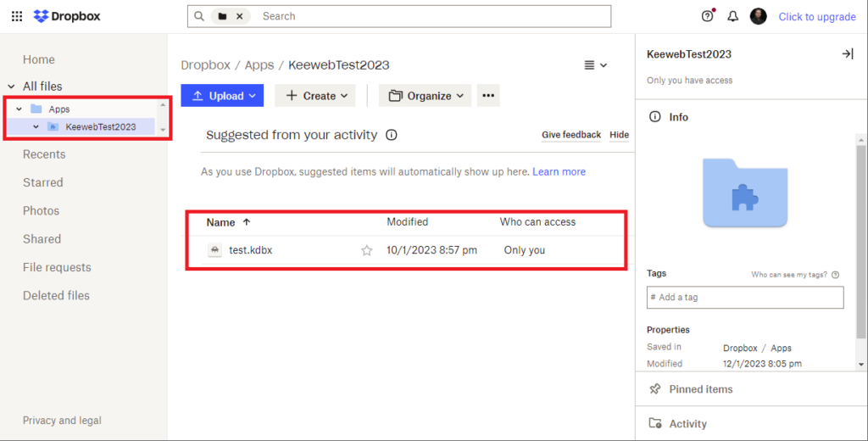Open the Learn more link
868x441 pixels.
click(x=559, y=172)
